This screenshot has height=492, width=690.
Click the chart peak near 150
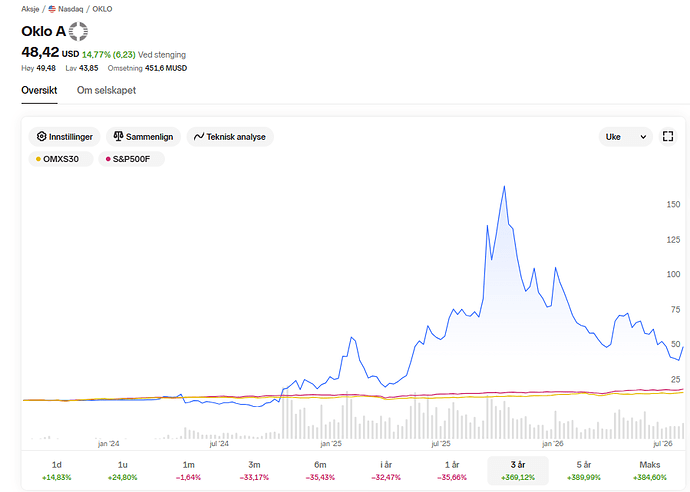tap(504, 187)
